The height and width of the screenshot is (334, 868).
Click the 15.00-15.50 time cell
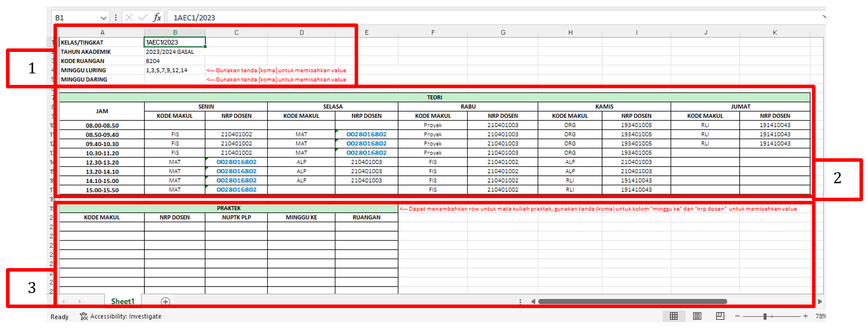[102, 190]
